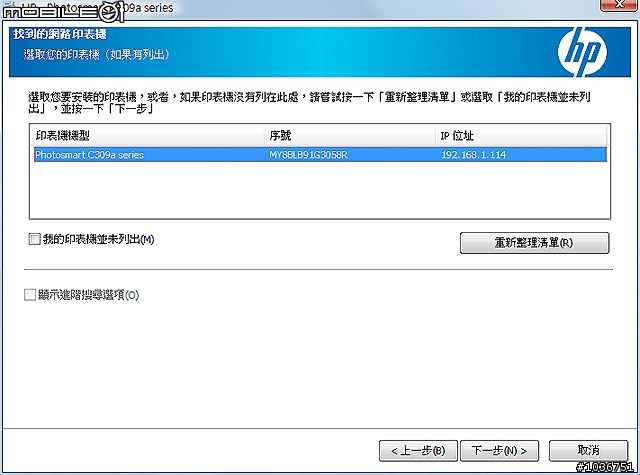The height and width of the screenshot is (475, 640).
Task: Click IP address 192.168.1.114
Action: pos(473,155)
